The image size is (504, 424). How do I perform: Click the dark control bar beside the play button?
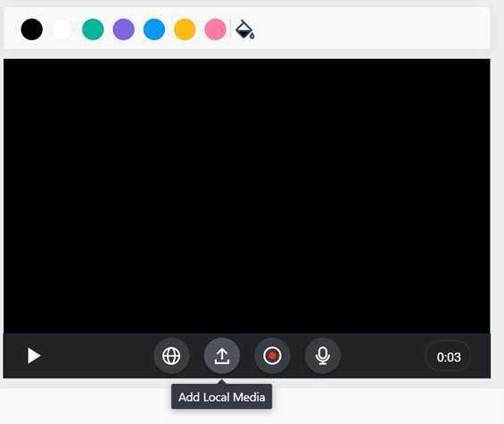[96, 356]
